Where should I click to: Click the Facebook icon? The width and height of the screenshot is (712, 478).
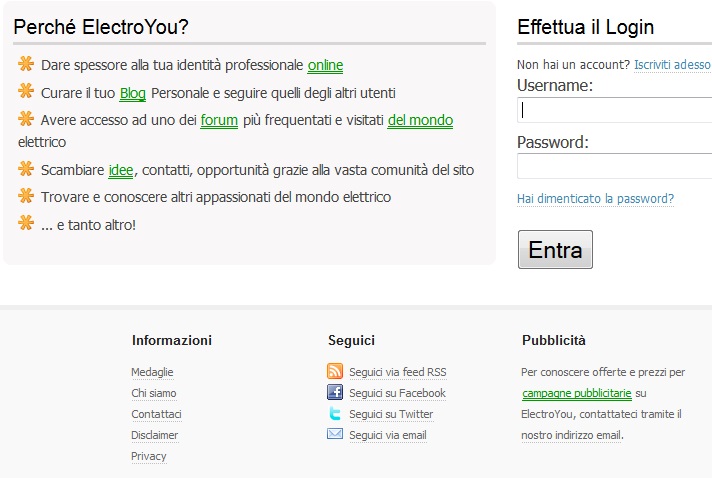(335, 393)
